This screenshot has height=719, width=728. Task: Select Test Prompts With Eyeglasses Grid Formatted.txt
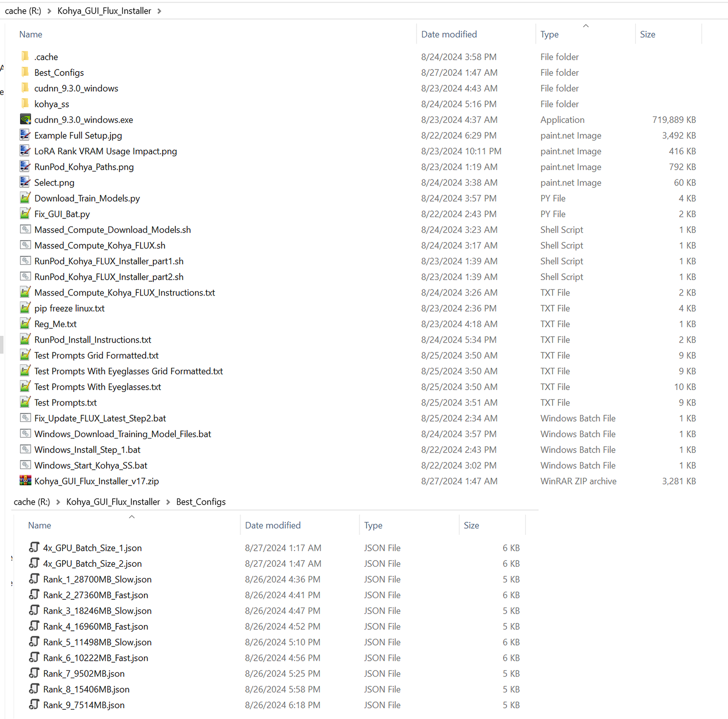tap(129, 371)
